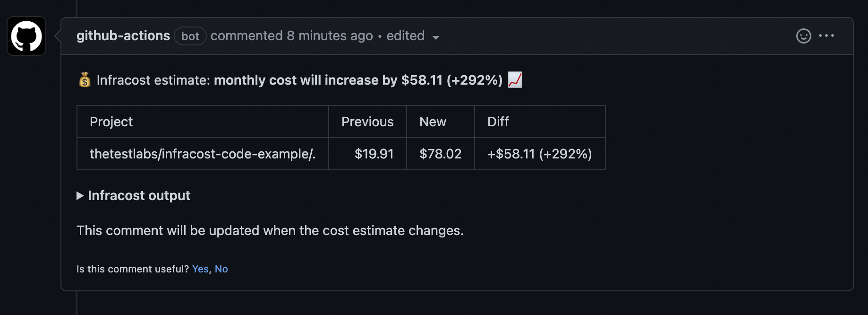Click the money bag emoji
Image resolution: width=868 pixels, height=315 pixels.
[85, 80]
